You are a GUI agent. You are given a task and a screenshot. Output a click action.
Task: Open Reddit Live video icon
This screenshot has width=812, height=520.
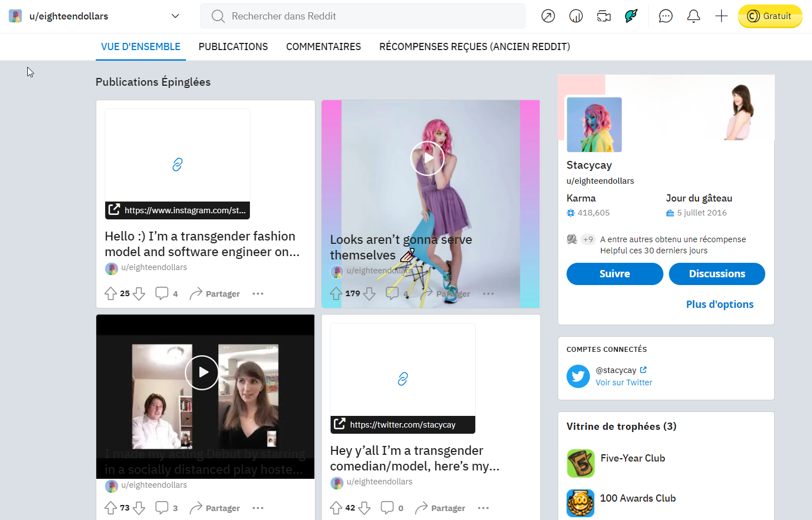tap(604, 16)
